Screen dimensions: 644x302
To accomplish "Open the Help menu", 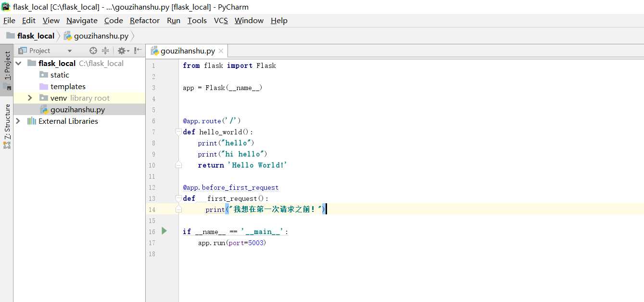I will (x=279, y=20).
